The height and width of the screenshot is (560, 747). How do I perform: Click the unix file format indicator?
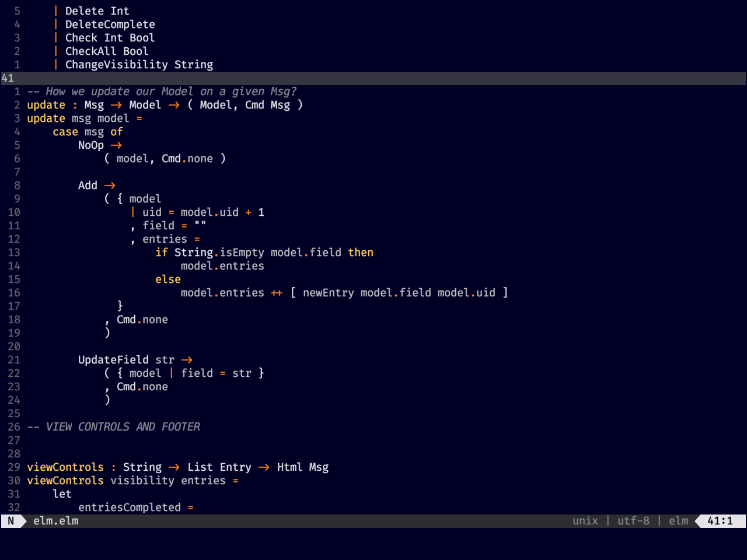tap(585, 521)
